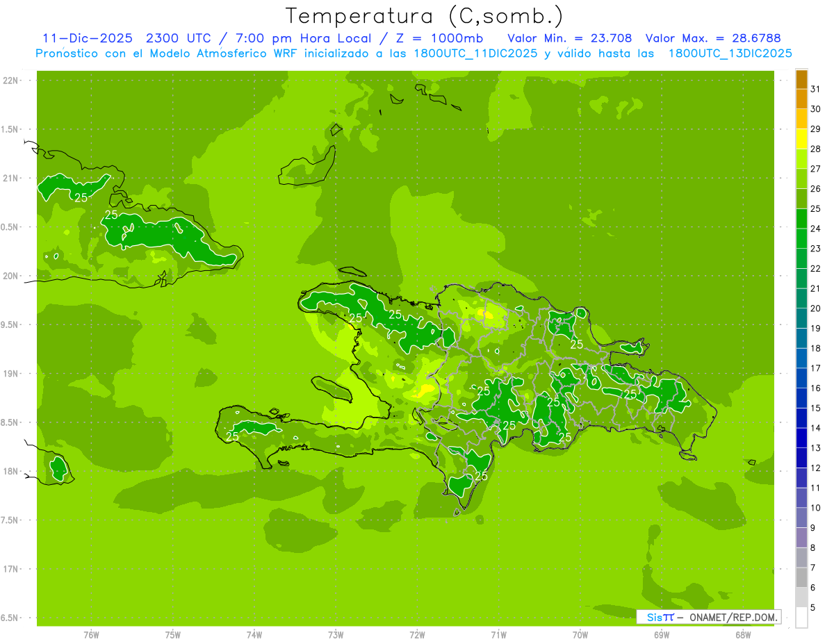Click the brown swatch above 31

pyautogui.click(x=801, y=79)
